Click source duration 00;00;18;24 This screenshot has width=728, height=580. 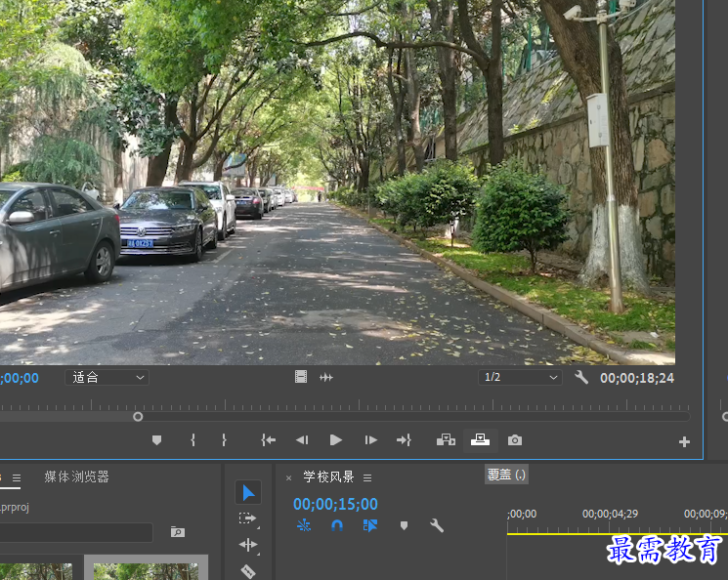click(637, 378)
